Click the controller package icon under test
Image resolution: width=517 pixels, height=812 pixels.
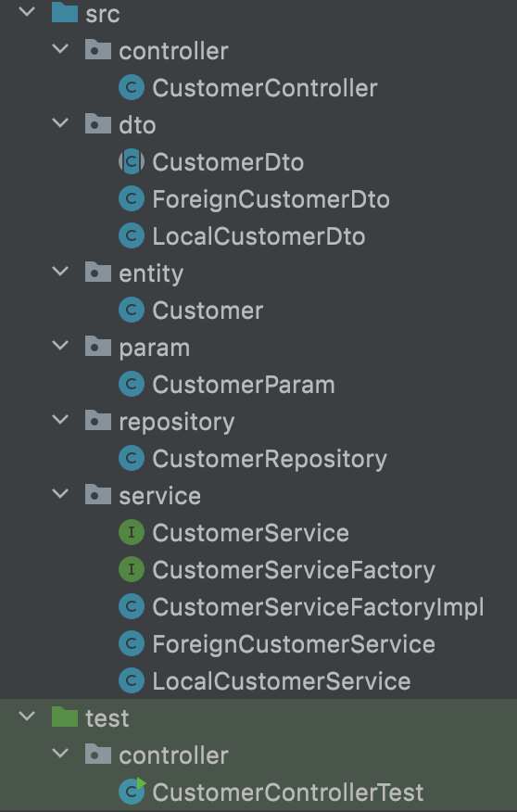98,754
